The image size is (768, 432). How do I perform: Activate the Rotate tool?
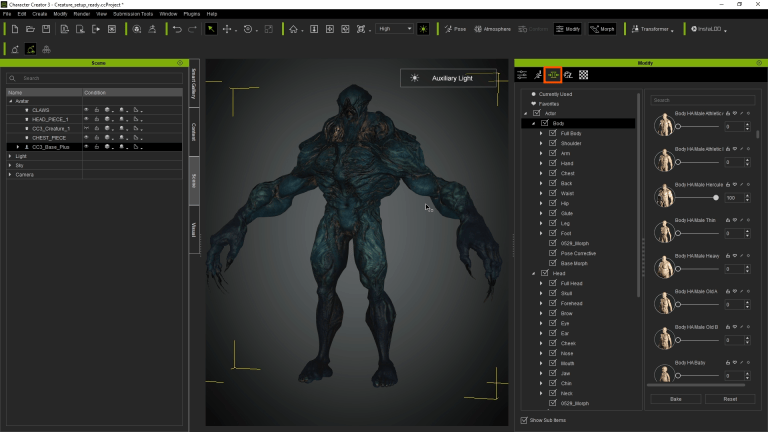(248, 29)
